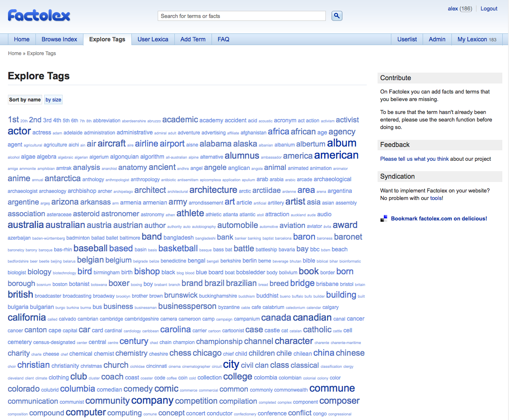Open the 'brunswick' tag

(x=181, y=295)
